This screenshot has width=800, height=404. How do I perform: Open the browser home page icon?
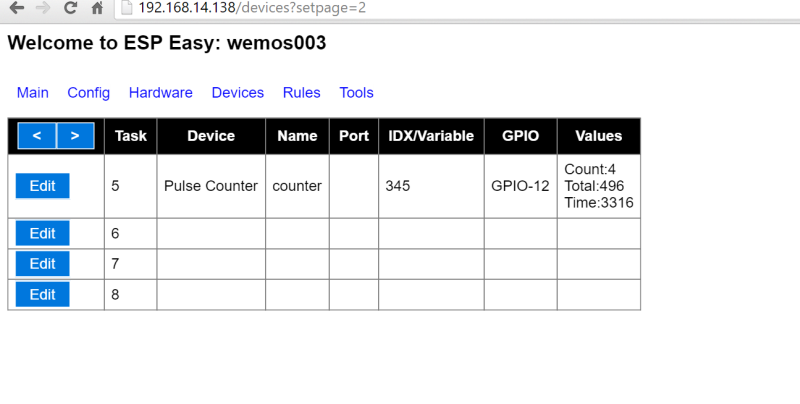97,8
